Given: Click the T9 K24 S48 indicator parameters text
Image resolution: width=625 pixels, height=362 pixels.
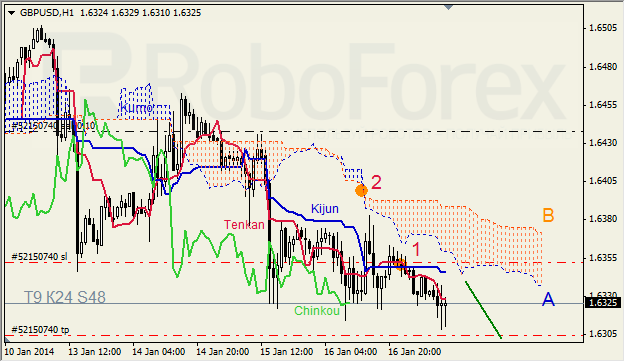Looking at the screenshot, I should click(65, 297).
